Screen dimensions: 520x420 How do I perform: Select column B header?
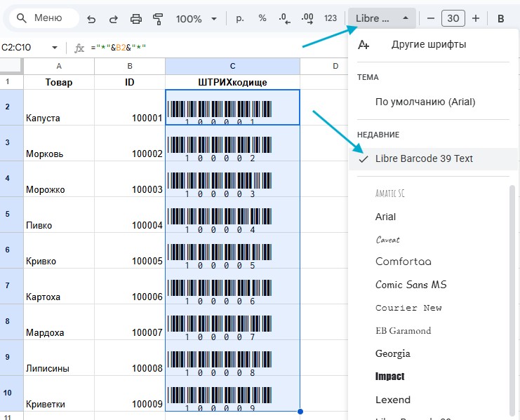(x=130, y=66)
